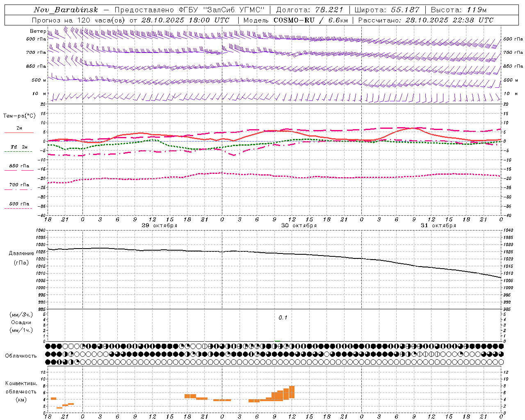Click the tallest orange convective cloud bar
Image resolution: width=525 pixels, height=420 pixels.
pyautogui.click(x=292, y=392)
